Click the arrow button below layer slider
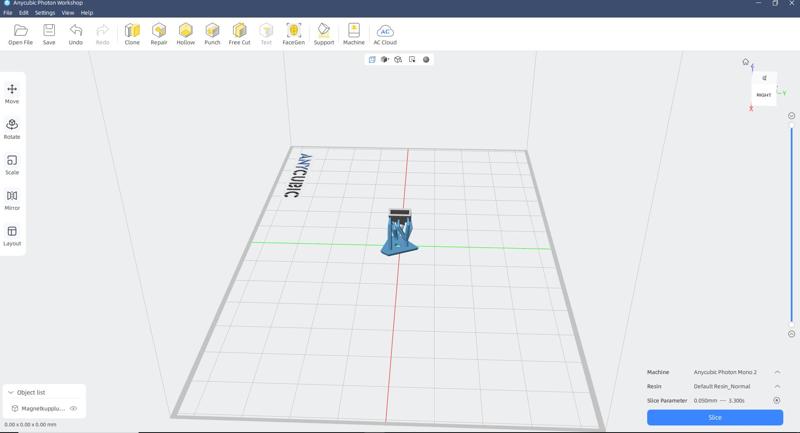This screenshot has width=800, height=433. tap(791, 334)
